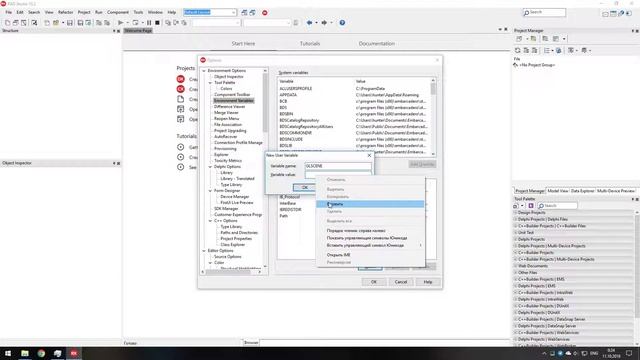The height and width of the screenshot is (360, 640).
Task: Select Object Inspector in Options tree
Action: pyautogui.click(x=229, y=77)
